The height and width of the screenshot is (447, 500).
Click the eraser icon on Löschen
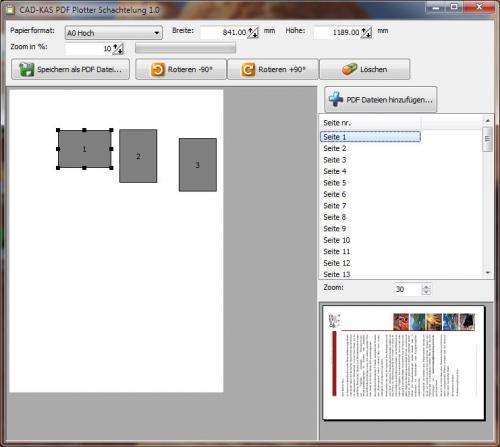(349, 69)
